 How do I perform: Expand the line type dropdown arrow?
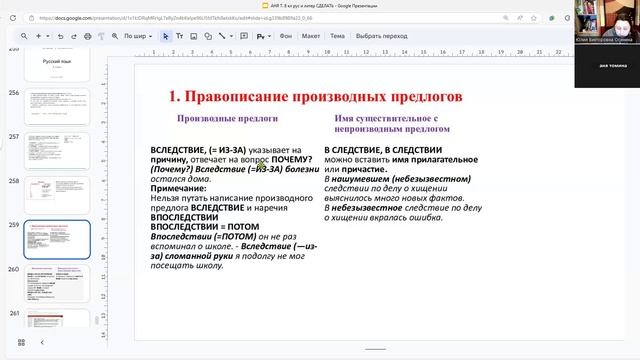231,36
